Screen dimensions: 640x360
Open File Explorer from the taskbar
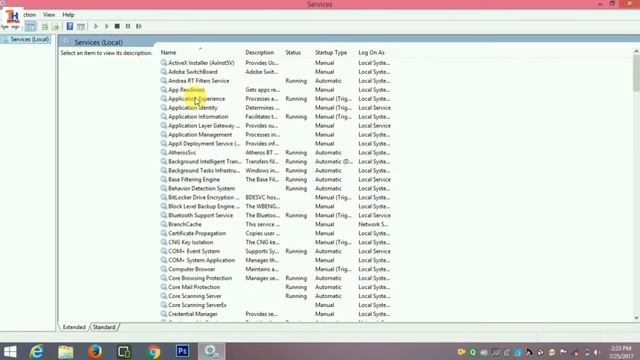[66, 351]
